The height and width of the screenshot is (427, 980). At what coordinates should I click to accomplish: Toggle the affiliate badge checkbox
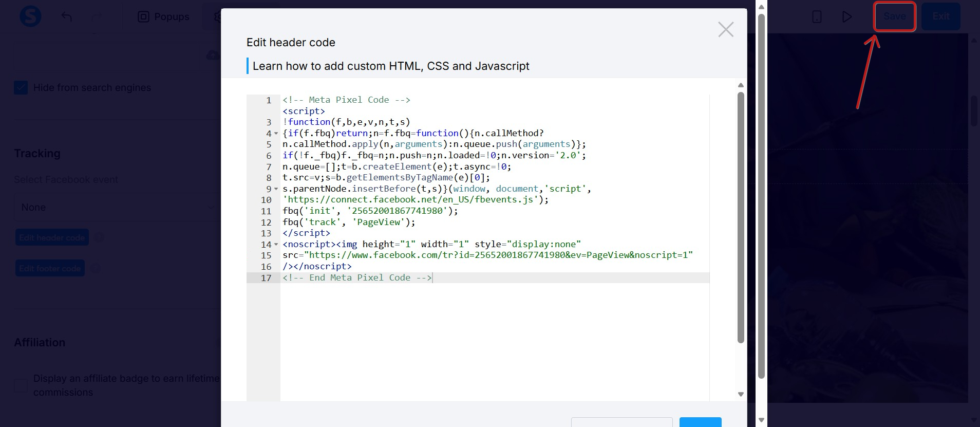point(21,385)
